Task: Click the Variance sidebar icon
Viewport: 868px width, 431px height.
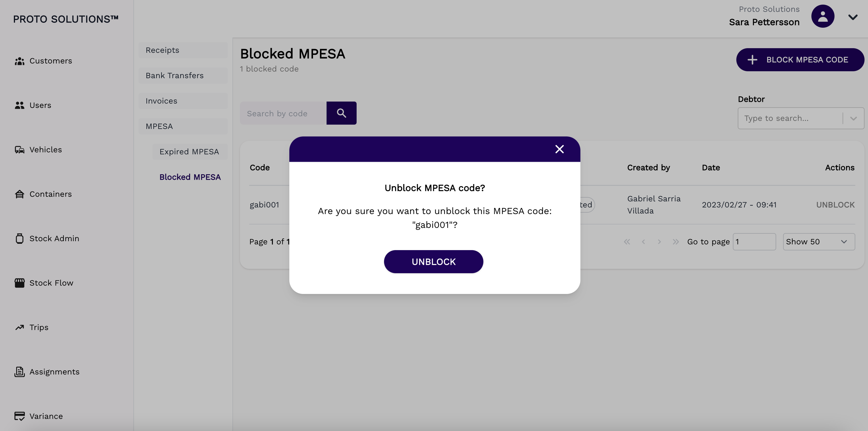Action: point(19,416)
